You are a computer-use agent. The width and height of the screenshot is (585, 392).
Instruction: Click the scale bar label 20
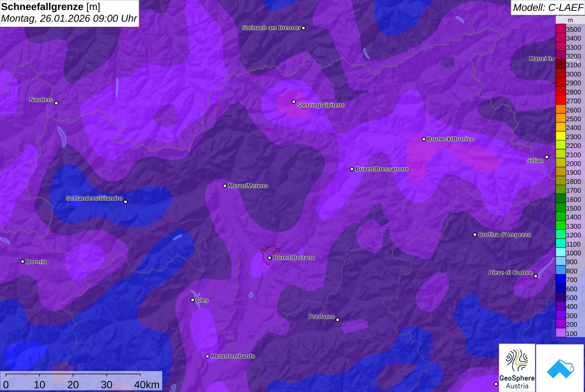(73, 384)
